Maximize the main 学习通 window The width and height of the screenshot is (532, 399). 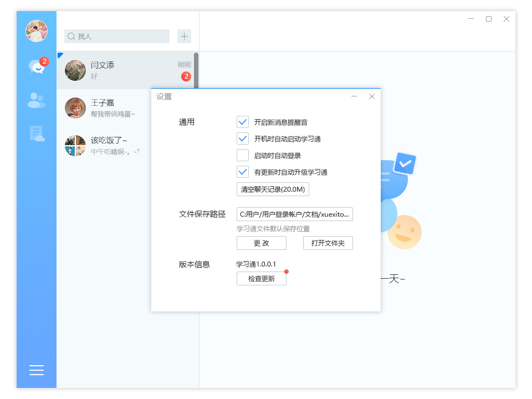[x=489, y=19]
